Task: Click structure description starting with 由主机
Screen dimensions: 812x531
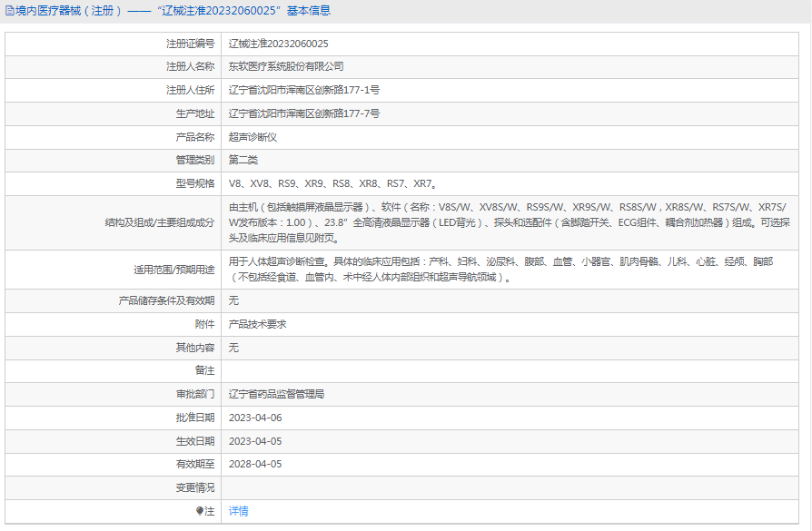Action: click(x=509, y=222)
